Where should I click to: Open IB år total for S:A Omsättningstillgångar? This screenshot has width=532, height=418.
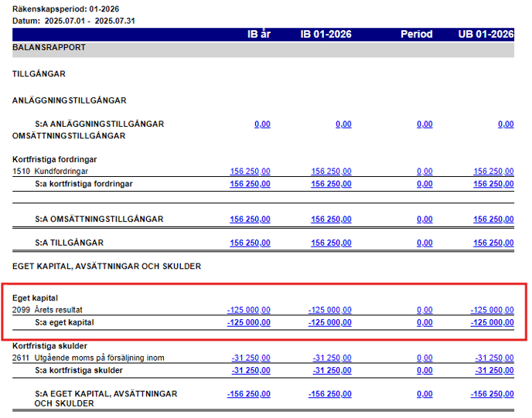click(250, 219)
